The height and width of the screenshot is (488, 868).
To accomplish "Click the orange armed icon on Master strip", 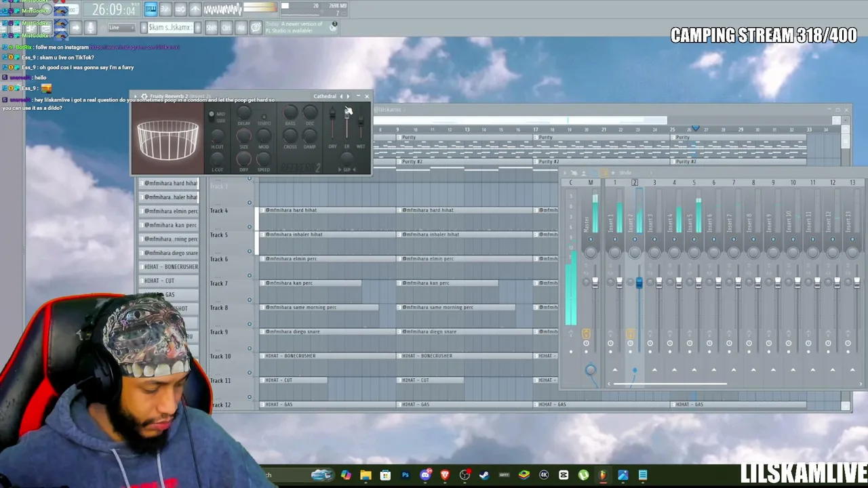I will [x=586, y=333].
